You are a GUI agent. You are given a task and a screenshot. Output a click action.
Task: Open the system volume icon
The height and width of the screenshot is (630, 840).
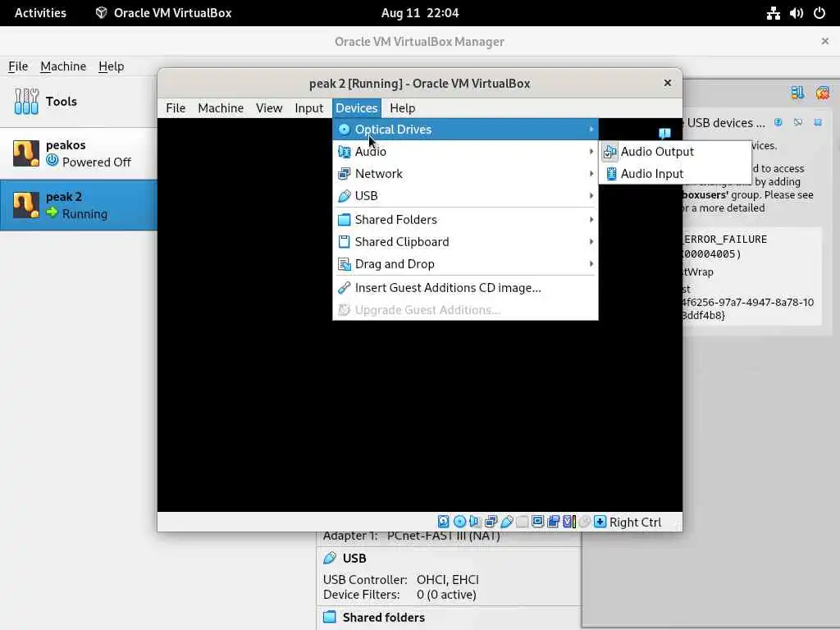[796, 13]
